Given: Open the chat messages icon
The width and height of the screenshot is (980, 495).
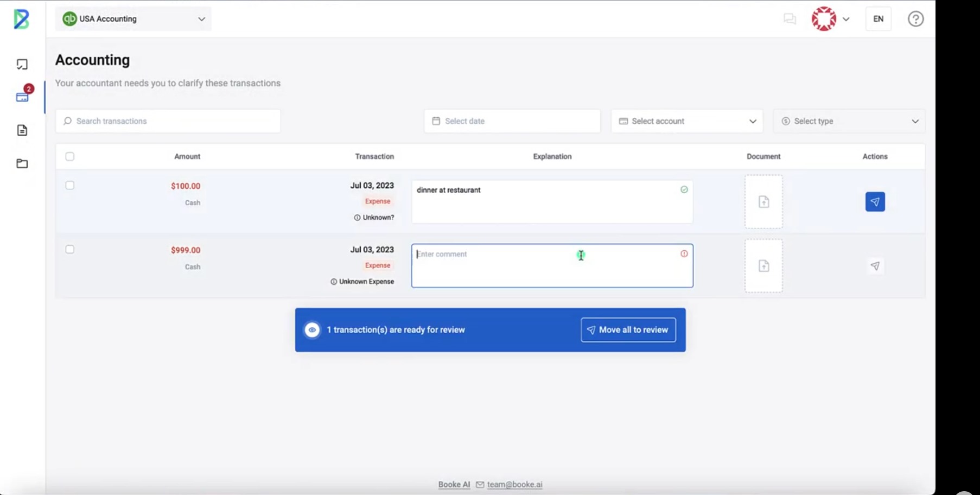Looking at the screenshot, I should coord(790,19).
